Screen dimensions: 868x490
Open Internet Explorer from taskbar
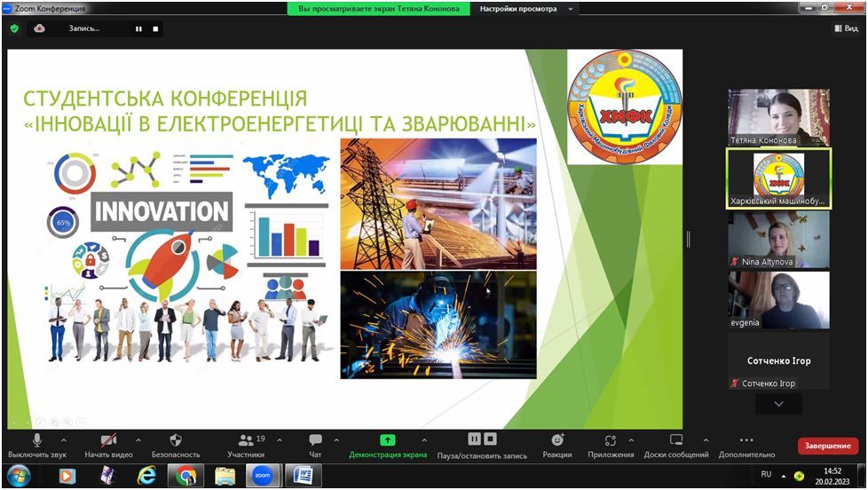[146, 476]
